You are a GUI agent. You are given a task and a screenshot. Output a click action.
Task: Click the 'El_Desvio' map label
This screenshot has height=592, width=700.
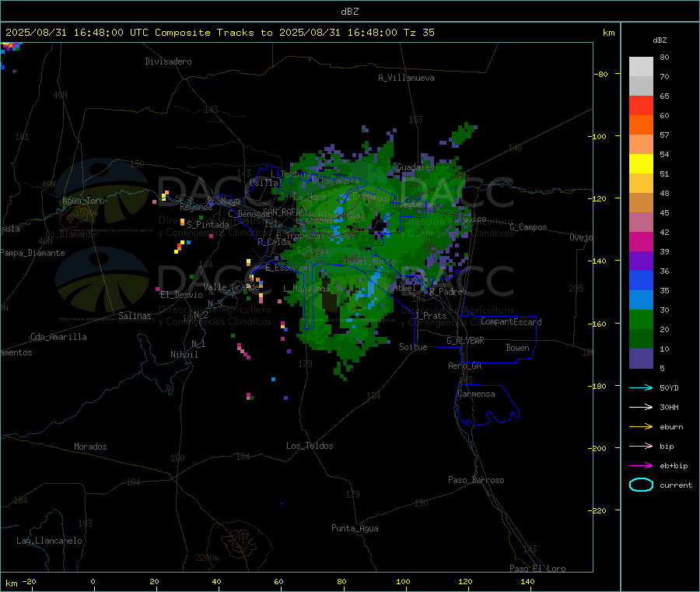tap(181, 295)
